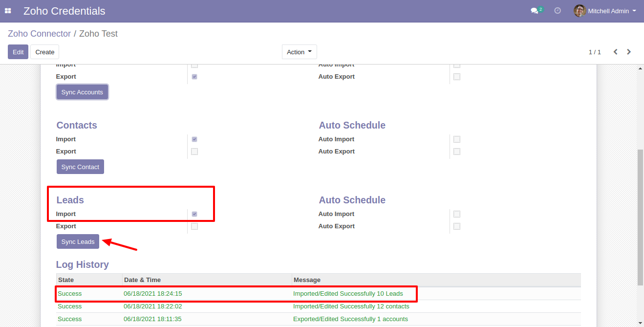This screenshot has height=327, width=644.
Task: Click log timestamp 06/18/2021 18:11:35
Action: 153,319
